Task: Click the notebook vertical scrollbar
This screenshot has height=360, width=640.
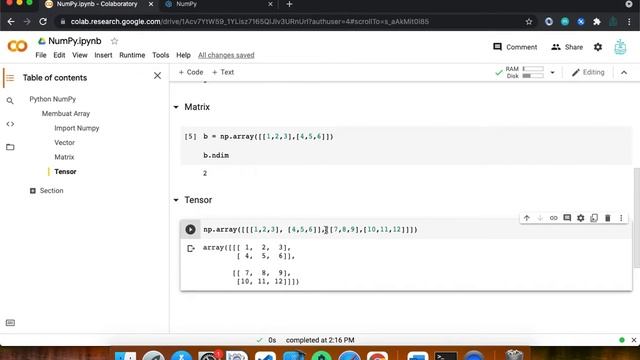Action: (x=636, y=218)
